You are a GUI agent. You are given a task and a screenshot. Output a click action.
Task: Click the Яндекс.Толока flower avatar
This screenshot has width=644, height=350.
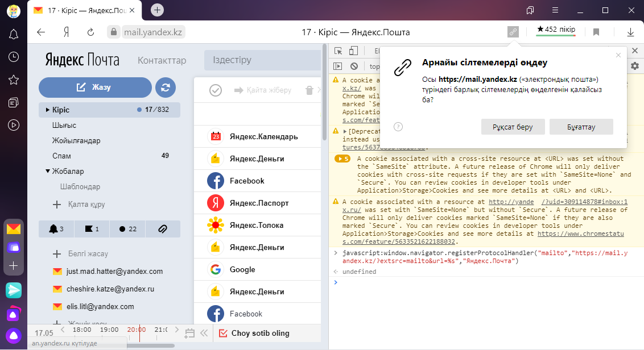tap(216, 225)
